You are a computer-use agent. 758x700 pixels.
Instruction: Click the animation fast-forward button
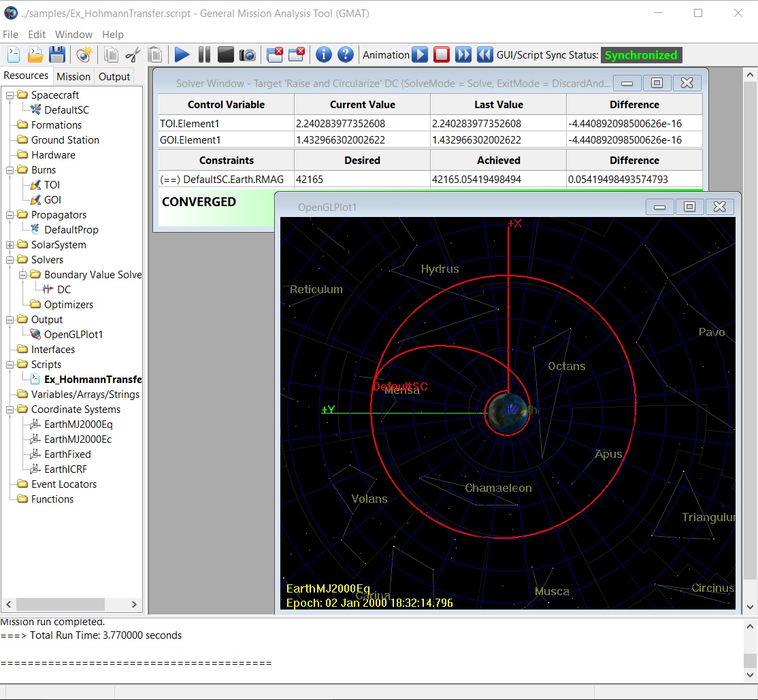463,55
